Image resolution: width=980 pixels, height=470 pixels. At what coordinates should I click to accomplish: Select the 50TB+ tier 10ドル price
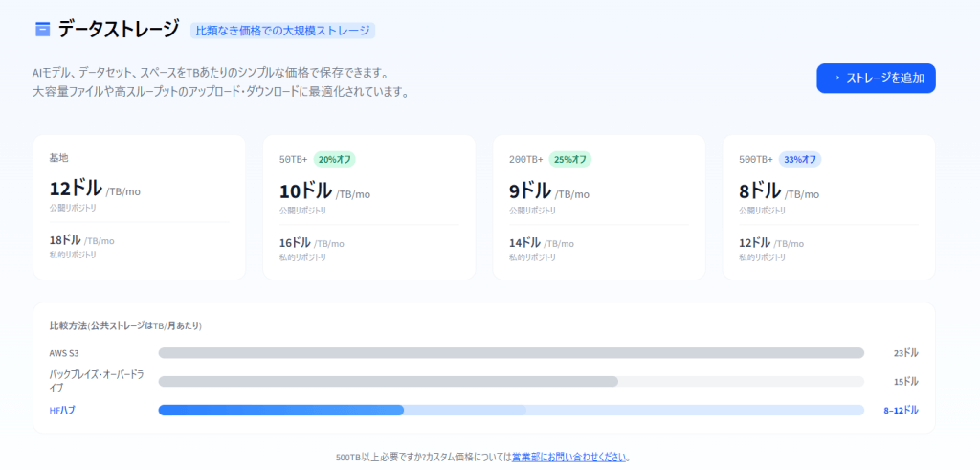click(x=305, y=190)
